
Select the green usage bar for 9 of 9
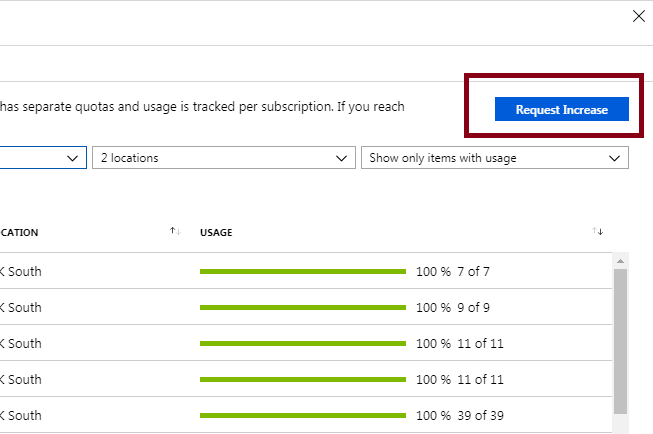[302, 307]
